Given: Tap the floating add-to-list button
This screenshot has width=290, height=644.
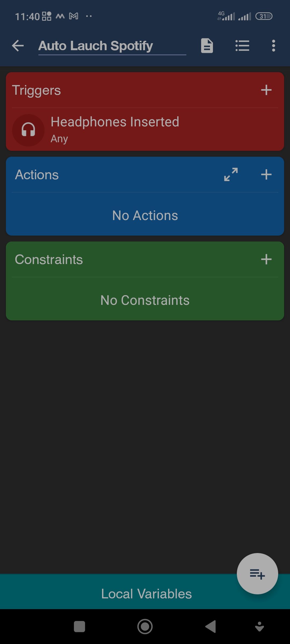Looking at the screenshot, I should pyautogui.click(x=257, y=574).
